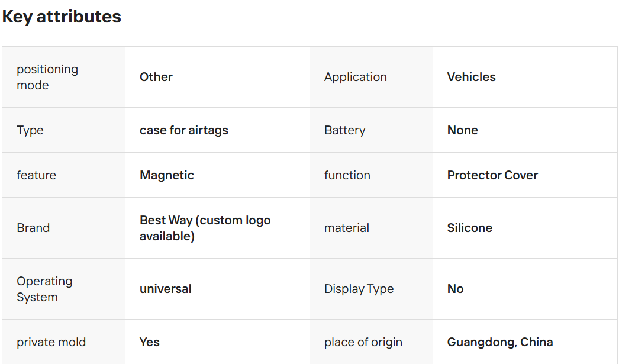
Task: Select the Vehicles application value
Action: (471, 77)
